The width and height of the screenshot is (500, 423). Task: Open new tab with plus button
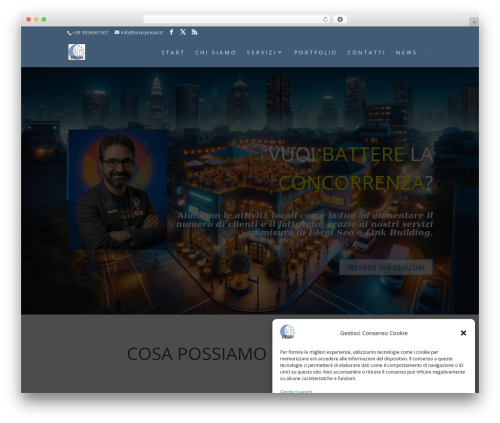474,22
